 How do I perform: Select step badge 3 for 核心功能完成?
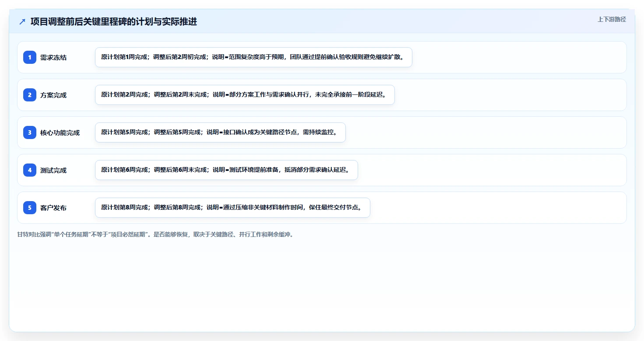click(x=30, y=132)
